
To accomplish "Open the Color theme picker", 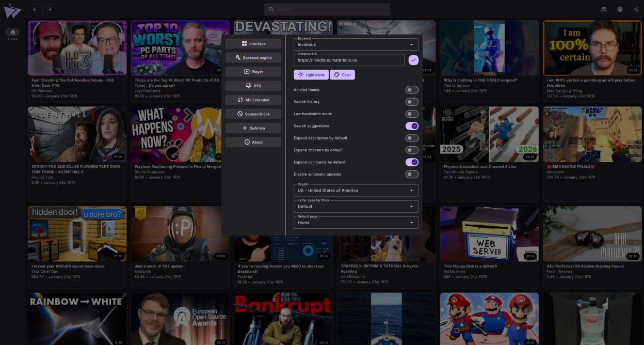I will pos(342,75).
